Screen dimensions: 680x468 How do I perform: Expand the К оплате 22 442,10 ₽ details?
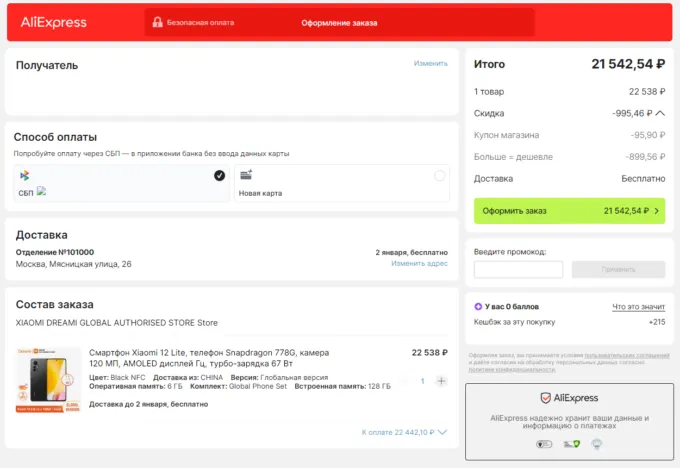(x=442, y=432)
